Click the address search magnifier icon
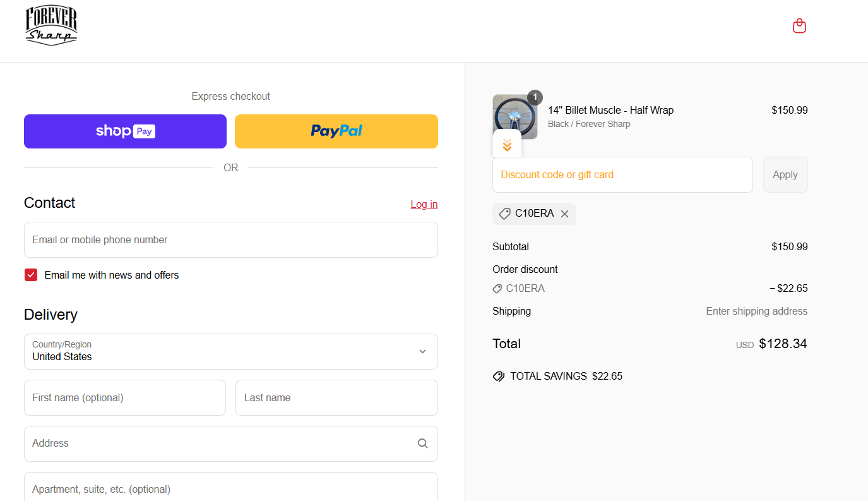 pyautogui.click(x=422, y=444)
